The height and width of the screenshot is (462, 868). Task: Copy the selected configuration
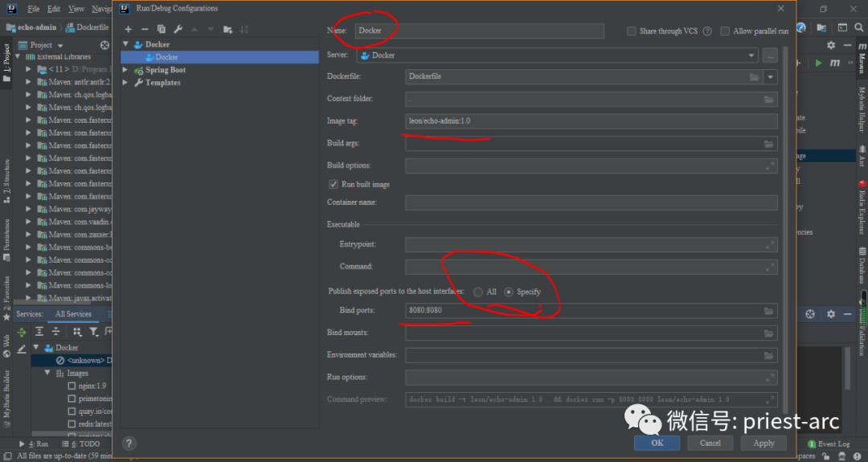click(161, 29)
